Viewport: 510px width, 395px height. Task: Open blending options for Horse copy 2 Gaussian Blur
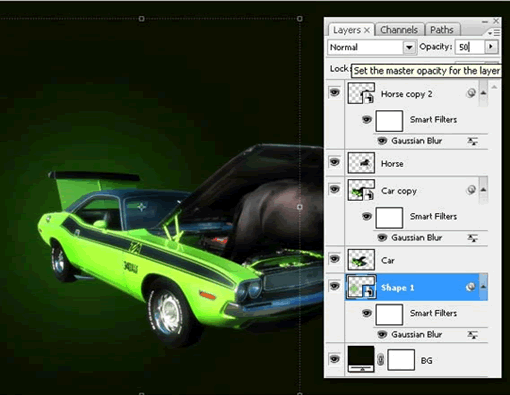click(x=472, y=141)
